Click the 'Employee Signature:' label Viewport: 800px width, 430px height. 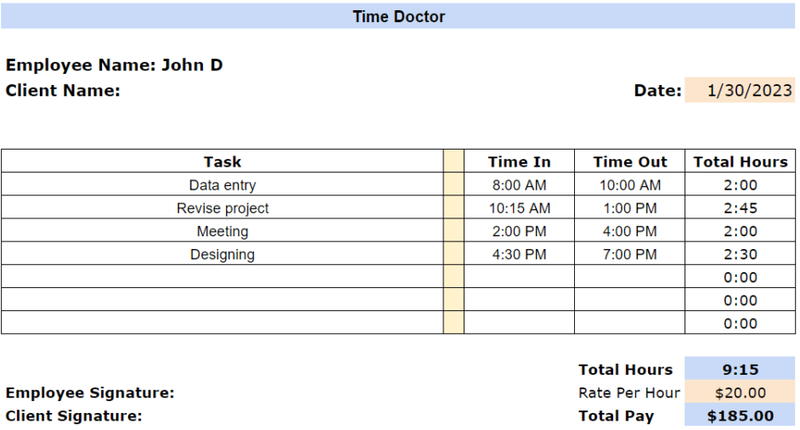tap(90, 392)
